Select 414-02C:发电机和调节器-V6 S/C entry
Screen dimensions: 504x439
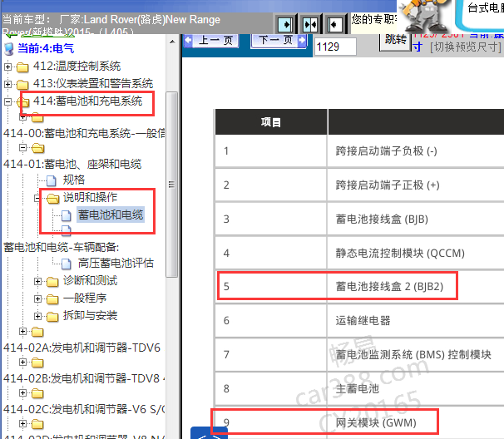pos(84,409)
